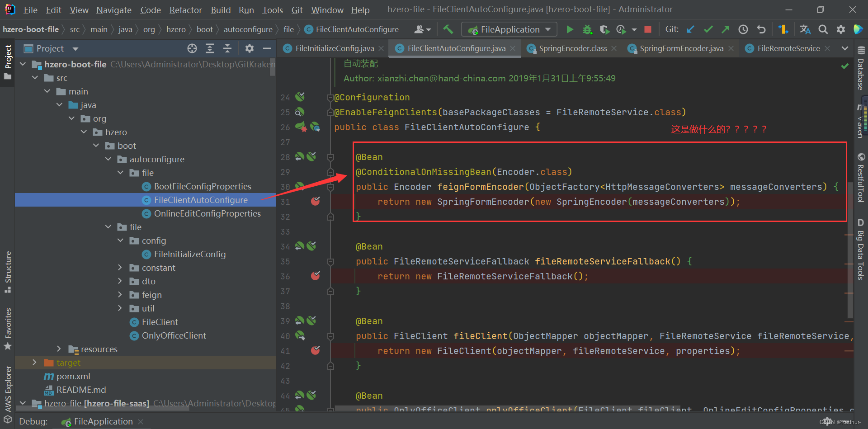Expand the constant folder
868x429 pixels.
pyautogui.click(x=120, y=268)
